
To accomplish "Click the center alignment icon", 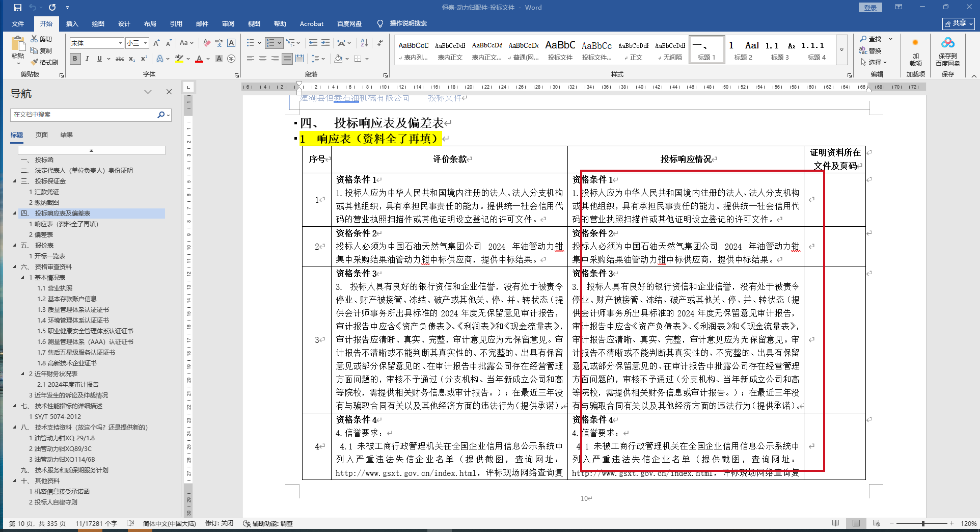I will [263, 59].
